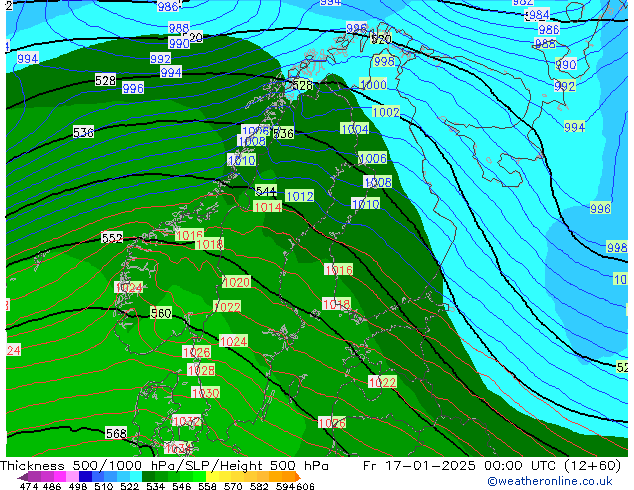Click the red 1014 isobar label
Image resolution: width=634 pixels, height=490 pixels.
point(267,207)
